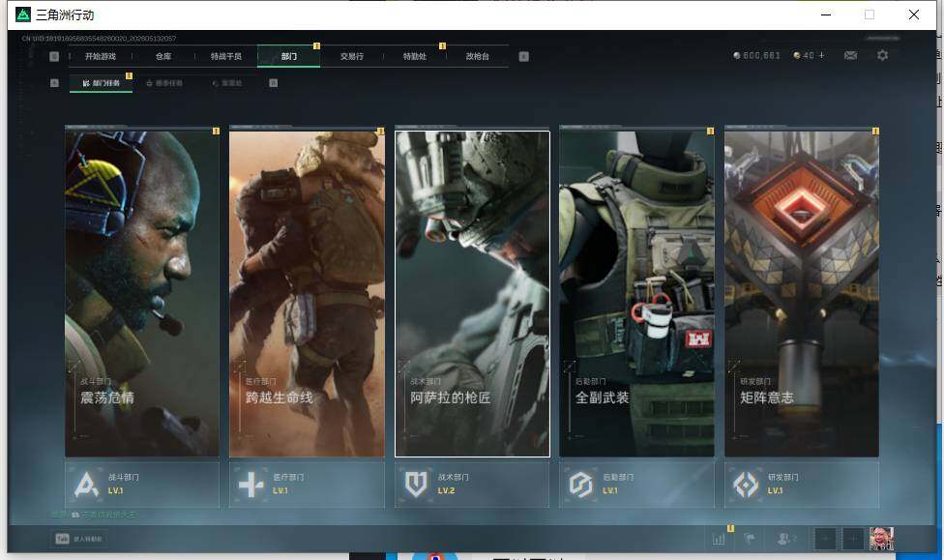Click the yellow notification badge on the 跨越生命线 card
Screen dimensions: 944x560
tap(380, 132)
